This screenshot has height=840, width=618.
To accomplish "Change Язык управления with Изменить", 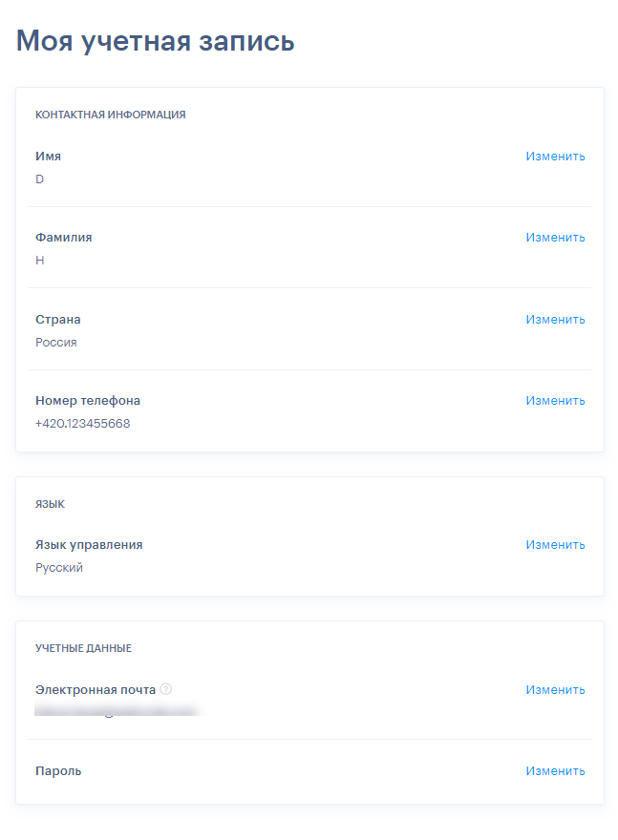I will 555,545.
